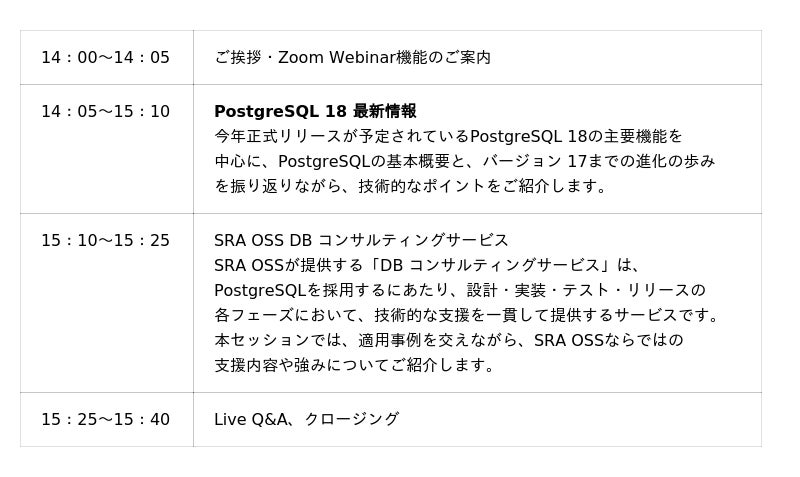Click the 14:00～14:05 time slot cell
This screenshot has width=800, height=477.
pyautogui.click(x=105, y=58)
